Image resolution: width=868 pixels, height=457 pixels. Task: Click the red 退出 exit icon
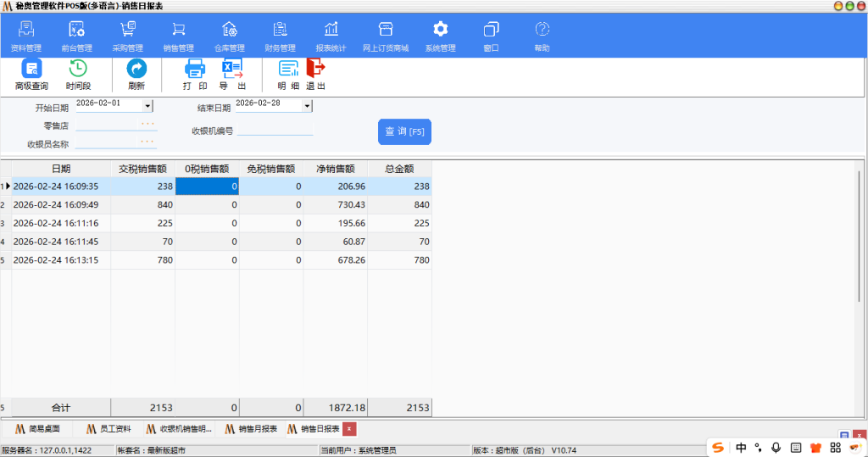(x=315, y=70)
